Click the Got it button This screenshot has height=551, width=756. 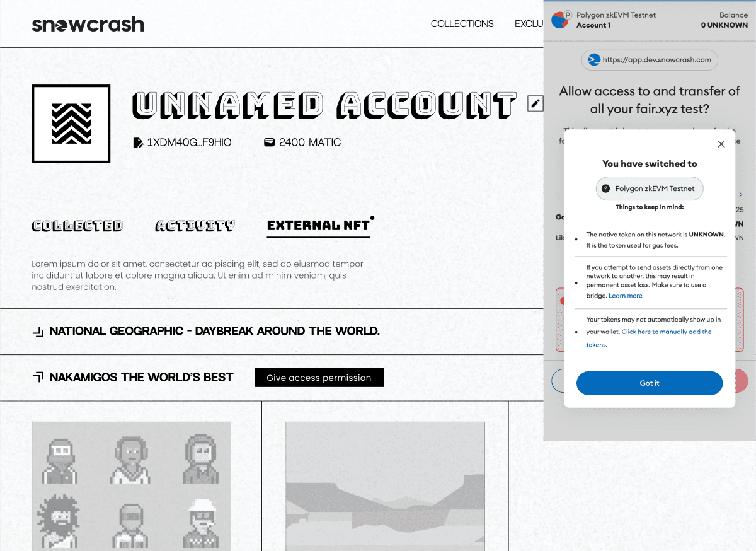[650, 383]
